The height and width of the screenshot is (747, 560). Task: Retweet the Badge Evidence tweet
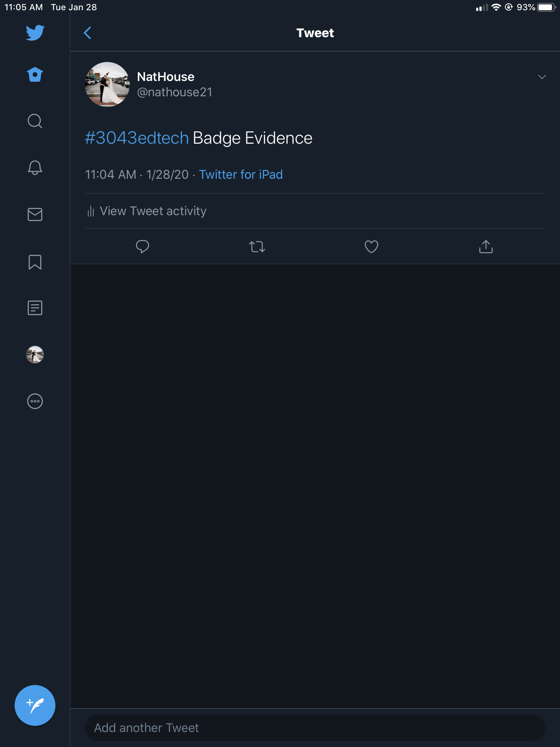257,247
